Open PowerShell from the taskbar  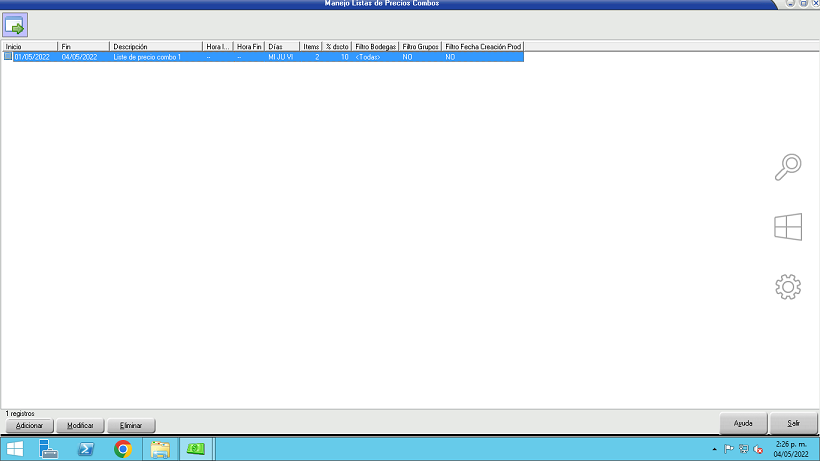pyautogui.click(x=87, y=449)
